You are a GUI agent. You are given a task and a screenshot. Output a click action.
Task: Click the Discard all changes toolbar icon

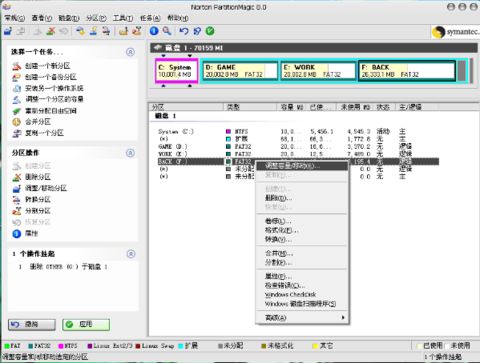(197, 31)
